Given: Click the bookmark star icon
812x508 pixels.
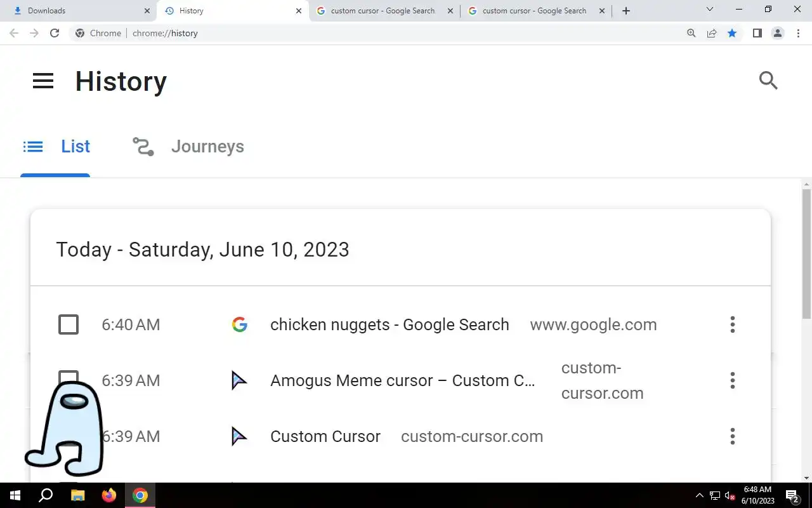Looking at the screenshot, I should coord(732,33).
